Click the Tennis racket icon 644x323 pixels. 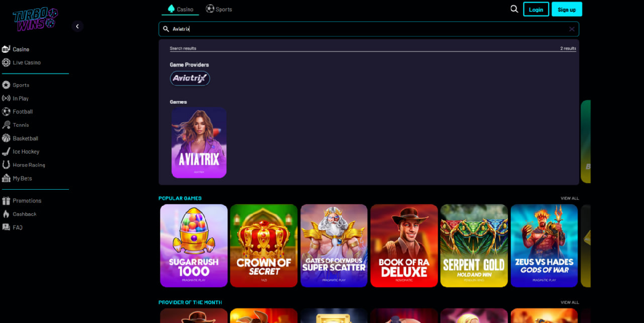[x=6, y=125]
